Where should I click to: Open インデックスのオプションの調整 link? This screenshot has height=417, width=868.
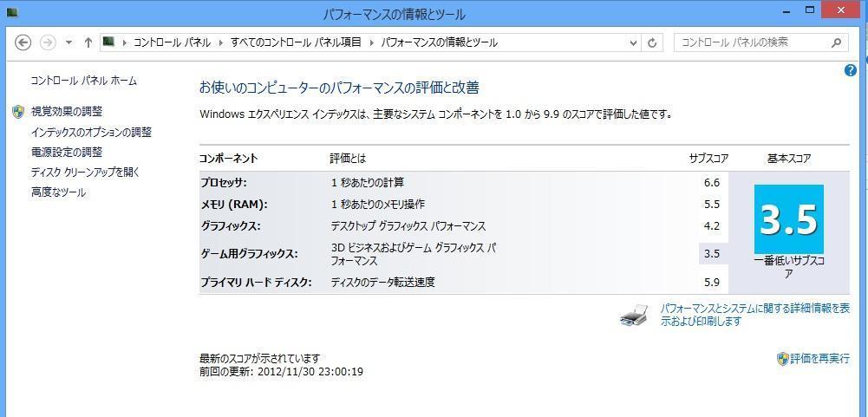click(91, 133)
